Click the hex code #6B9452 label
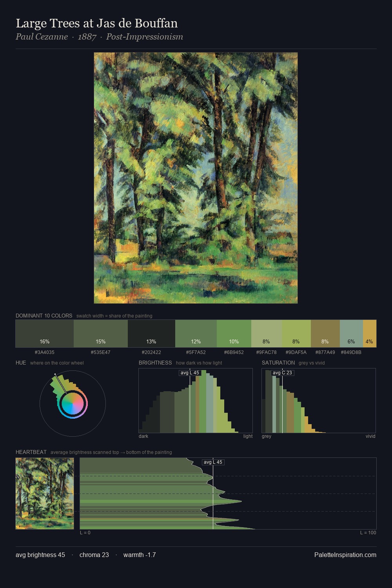392x588 pixels. [x=234, y=352]
